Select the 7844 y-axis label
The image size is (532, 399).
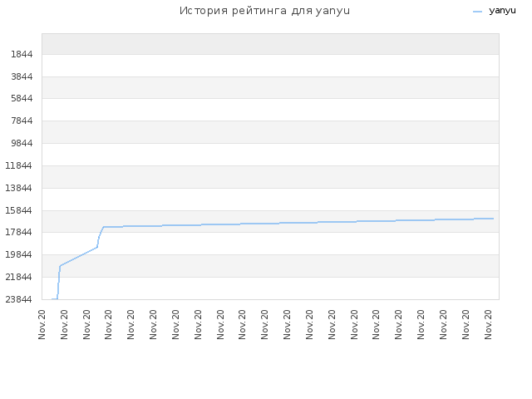click(x=22, y=121)
